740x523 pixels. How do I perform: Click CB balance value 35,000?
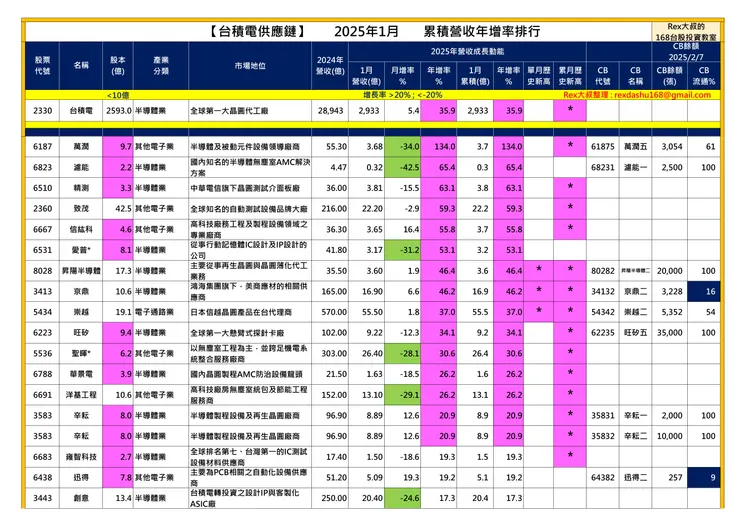(669, 333)
